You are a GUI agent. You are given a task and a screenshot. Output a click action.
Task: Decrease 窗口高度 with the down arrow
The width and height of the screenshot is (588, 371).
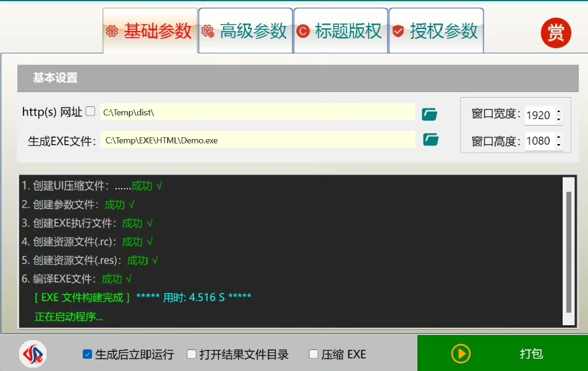tap(559, 145)
